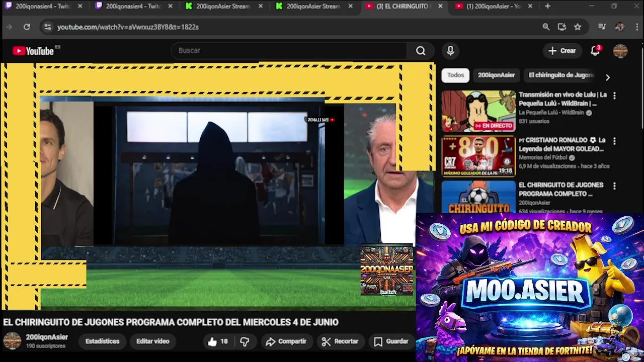Close the (1) 200iqonAsier YouTube tab
This screenshot has height=362, width=644.
[x=530, y=6]
